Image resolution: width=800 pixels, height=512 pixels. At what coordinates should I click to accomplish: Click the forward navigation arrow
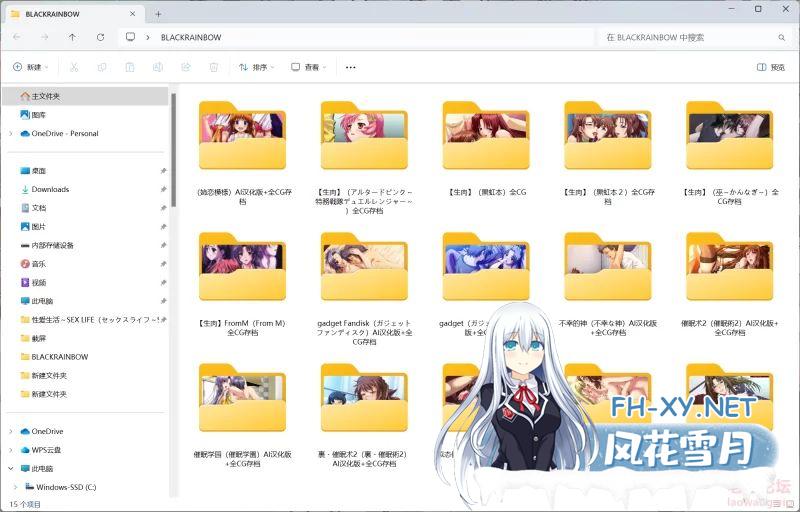(x=45, y=37)
